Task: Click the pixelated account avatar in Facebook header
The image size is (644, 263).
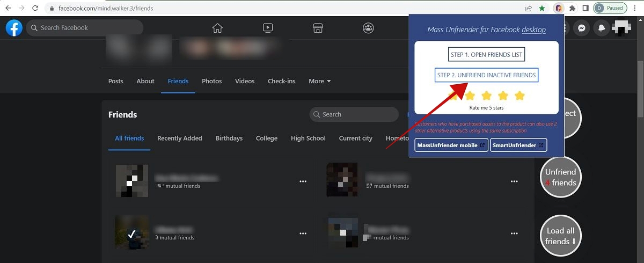Action: click(622, 28)
